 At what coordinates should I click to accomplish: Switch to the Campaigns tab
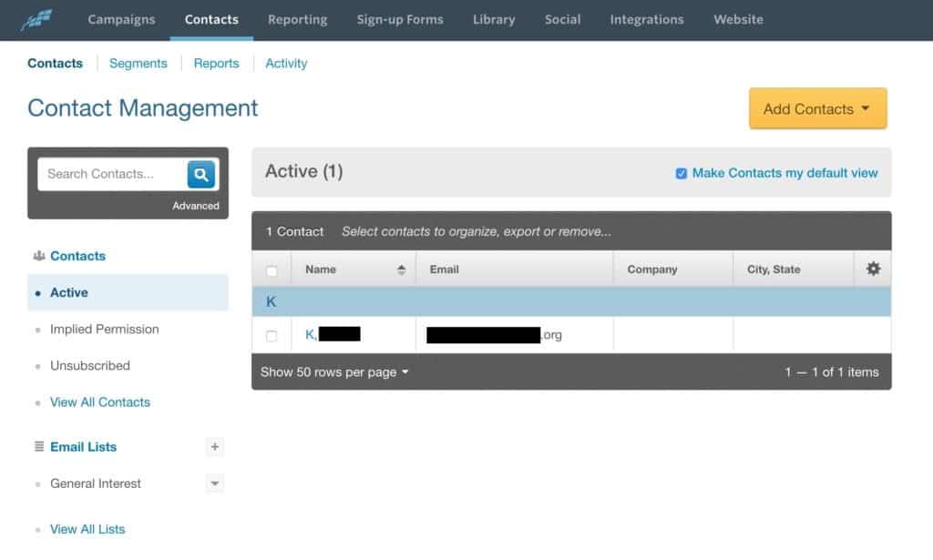[121, 20]
